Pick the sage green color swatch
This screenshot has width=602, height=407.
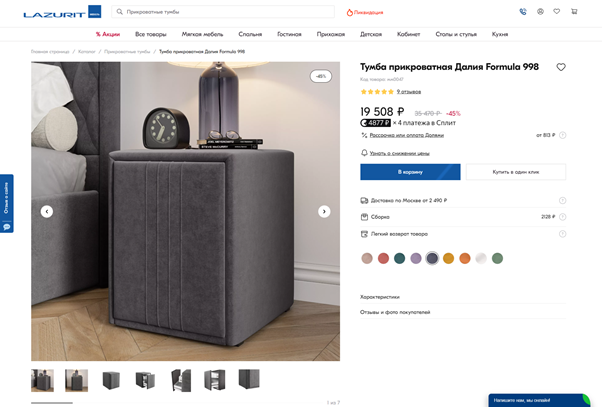(x=497, y=258)
